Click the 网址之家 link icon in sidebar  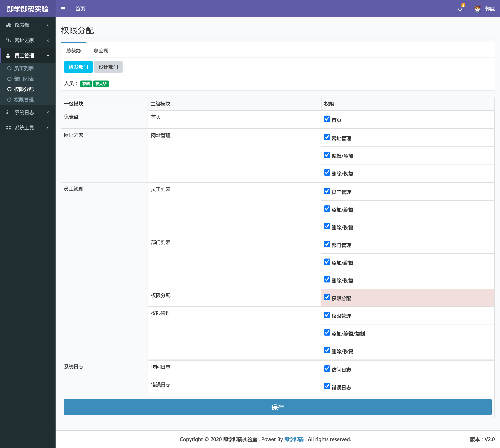coord(9,40)
